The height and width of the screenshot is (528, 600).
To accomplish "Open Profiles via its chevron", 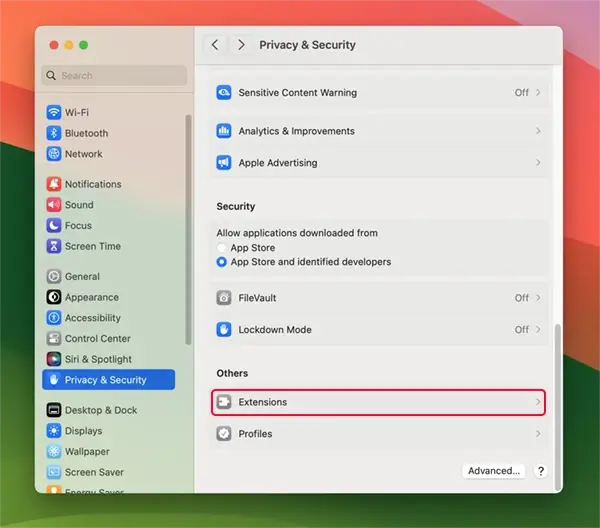I will click(538, 433).
